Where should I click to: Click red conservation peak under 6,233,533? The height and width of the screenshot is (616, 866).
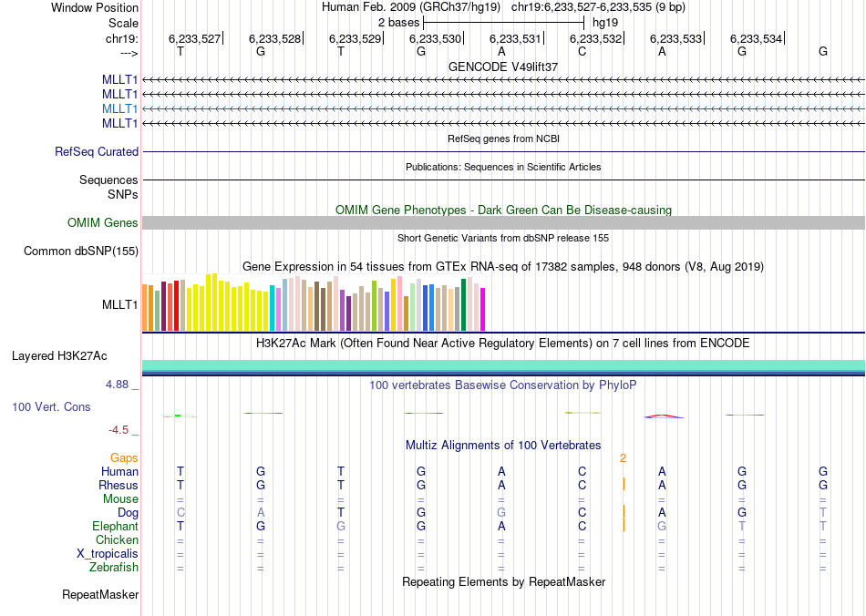(x=664, y=416)
